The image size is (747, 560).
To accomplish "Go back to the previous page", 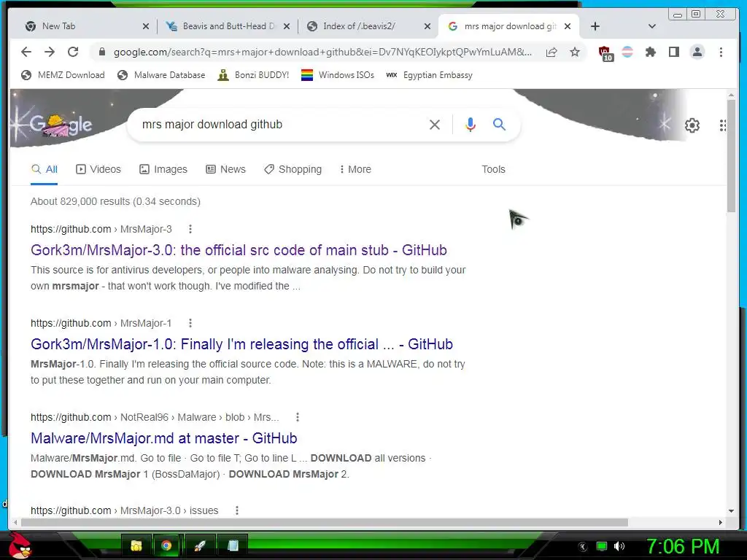I will (26, 52).
